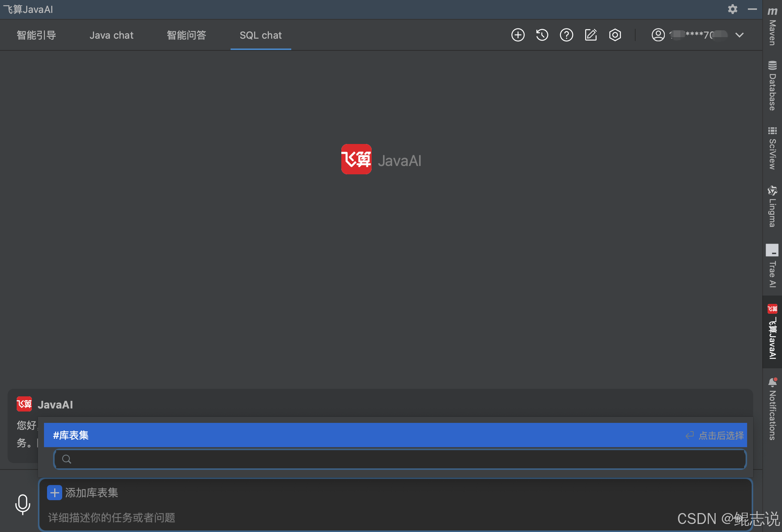
Task: Click the user account avatar icon
Action: [x=658, y=35]
